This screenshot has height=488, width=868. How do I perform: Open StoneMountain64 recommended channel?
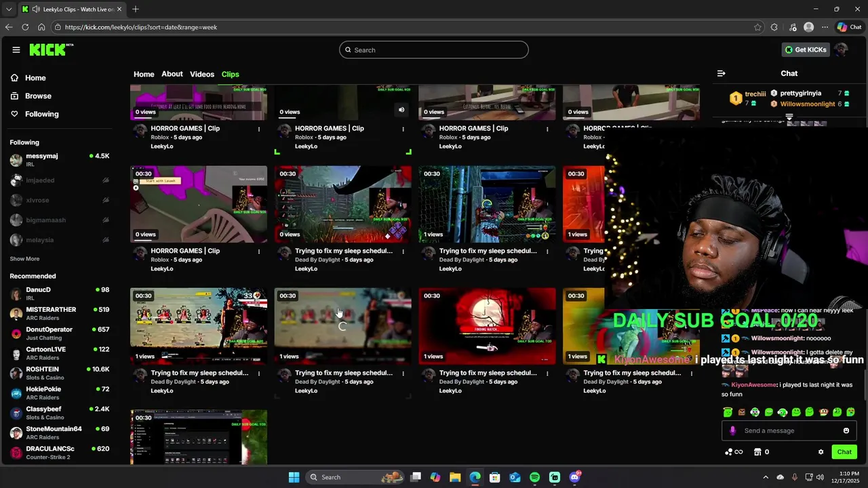[60, 433]
